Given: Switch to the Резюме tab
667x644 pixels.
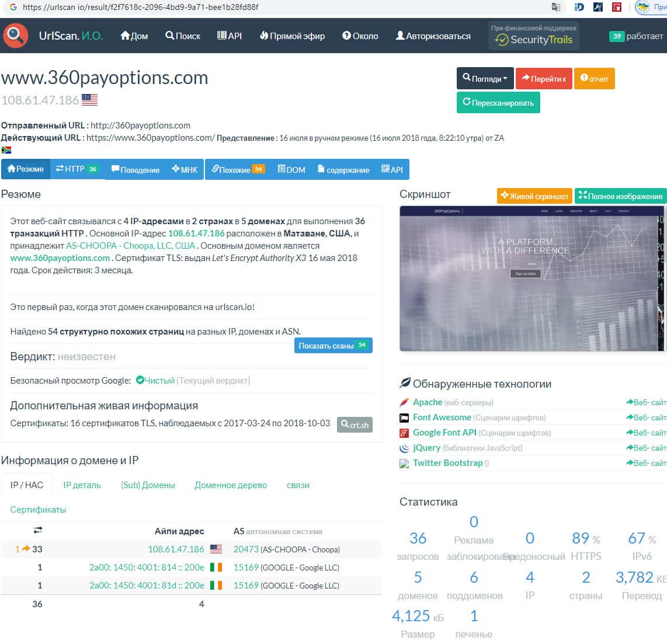Looking at the screenshot, I should pos(26,169).
